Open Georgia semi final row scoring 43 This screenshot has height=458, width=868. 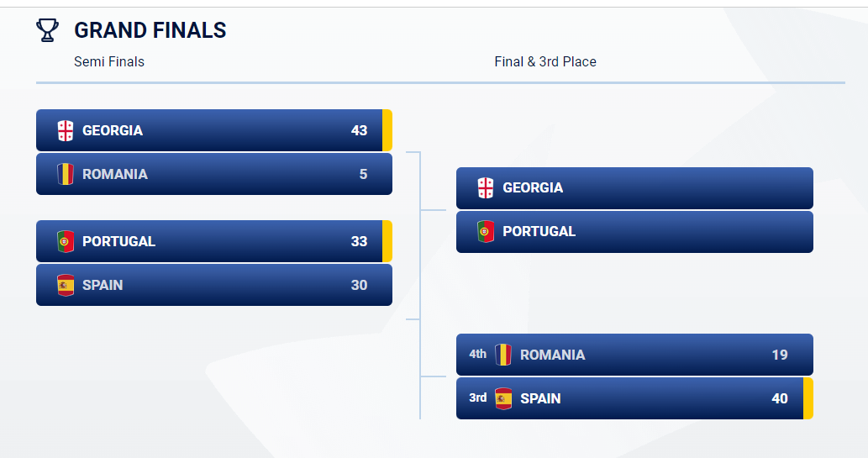[214, 130]
